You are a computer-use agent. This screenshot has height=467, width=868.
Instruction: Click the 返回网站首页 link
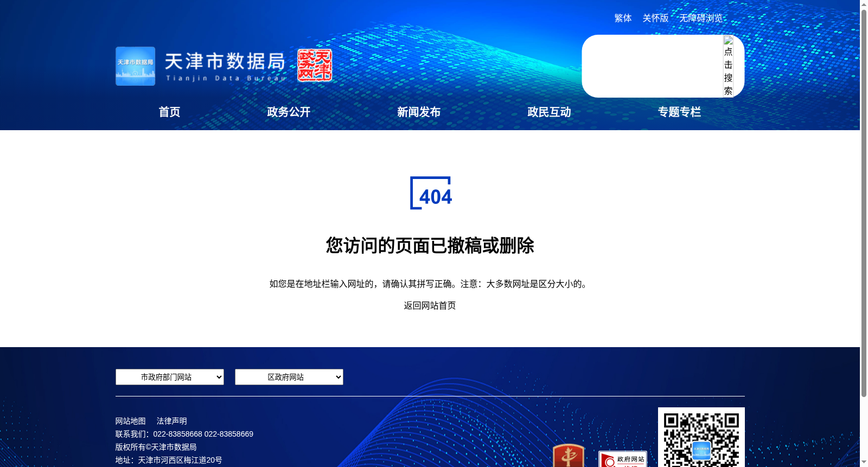(x=430, y=305)
